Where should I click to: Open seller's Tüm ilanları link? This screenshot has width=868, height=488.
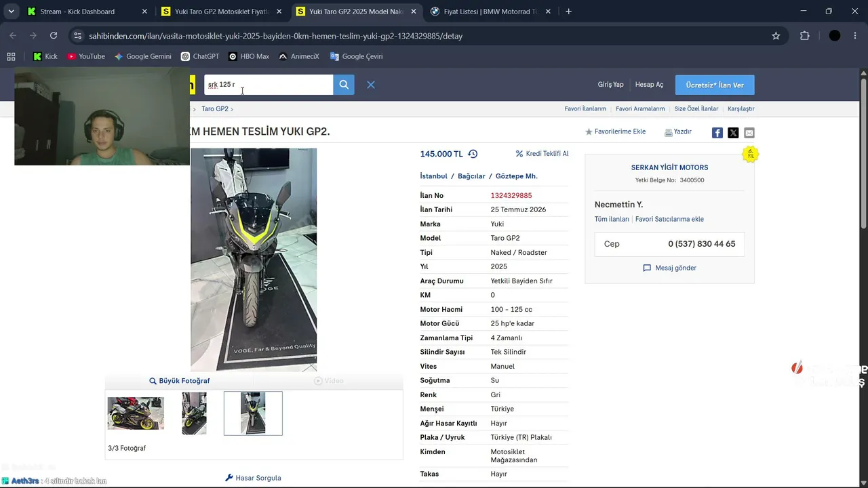click(612, 219)
